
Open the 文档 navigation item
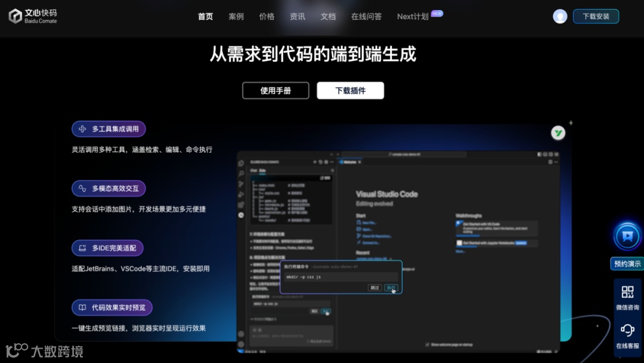(328, 17)
